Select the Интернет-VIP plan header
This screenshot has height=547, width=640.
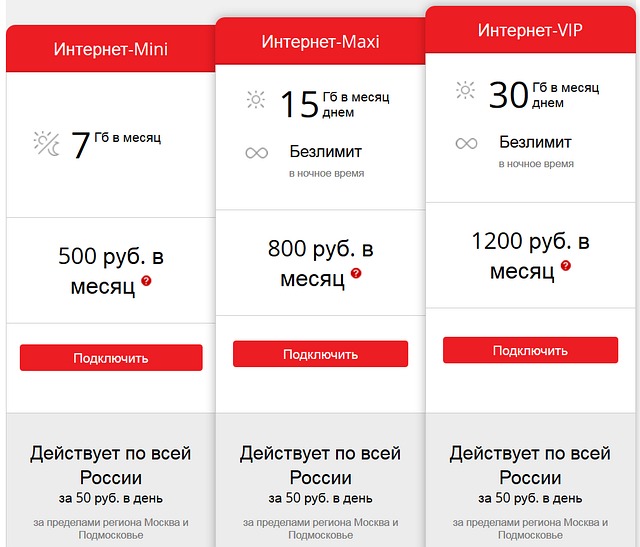pos(530,30)
